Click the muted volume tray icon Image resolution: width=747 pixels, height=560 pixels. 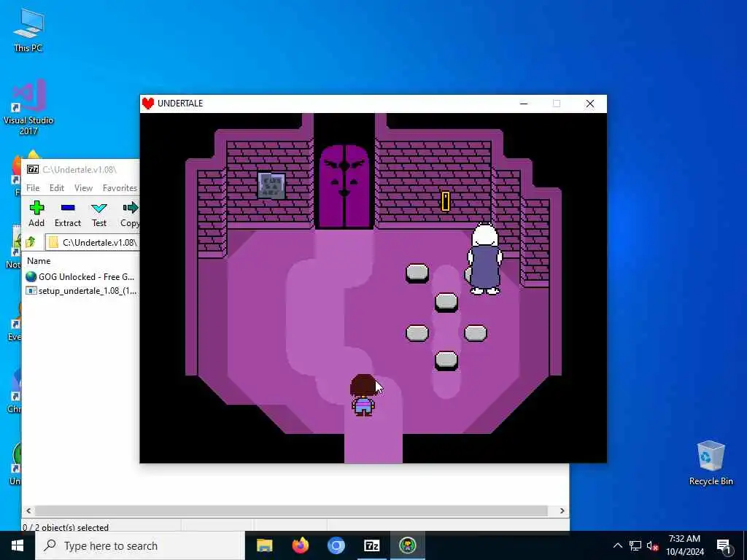(653, 545)
